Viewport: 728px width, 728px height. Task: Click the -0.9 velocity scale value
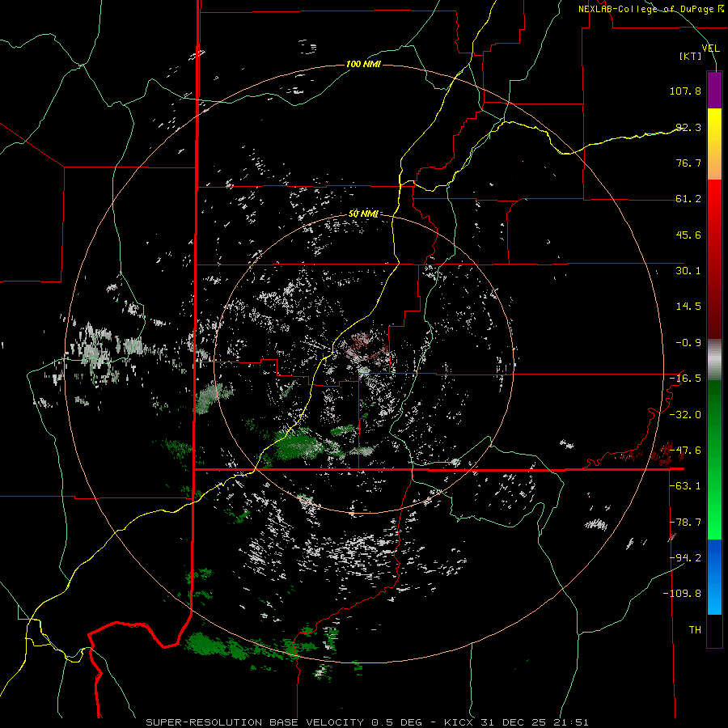(x=688, y=343)
